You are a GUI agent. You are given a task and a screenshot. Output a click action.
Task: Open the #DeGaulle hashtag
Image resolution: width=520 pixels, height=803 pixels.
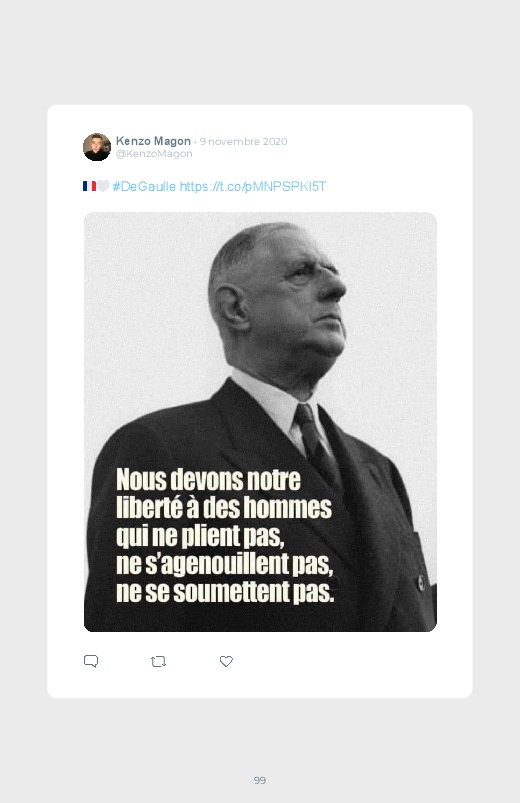click(x=144, y=186)
